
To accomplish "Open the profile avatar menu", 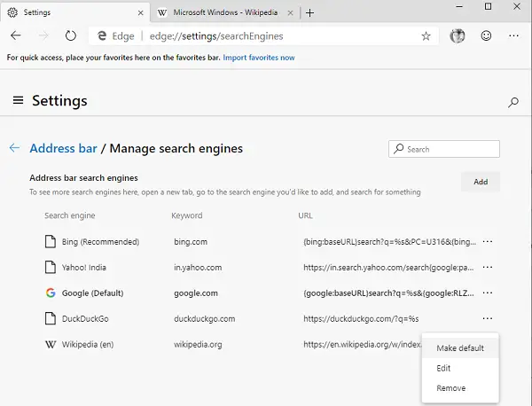I will pyautogui.click(x=457, y=35).
